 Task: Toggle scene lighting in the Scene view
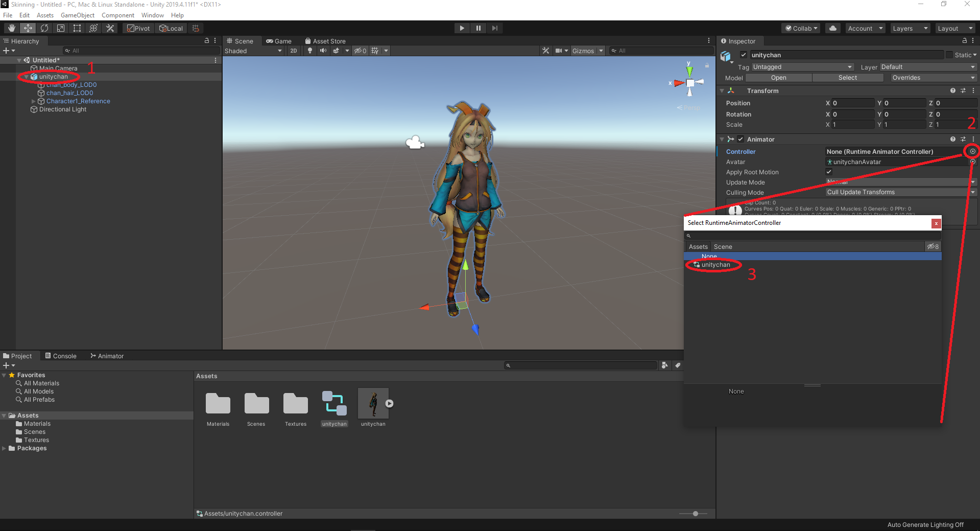309,51
